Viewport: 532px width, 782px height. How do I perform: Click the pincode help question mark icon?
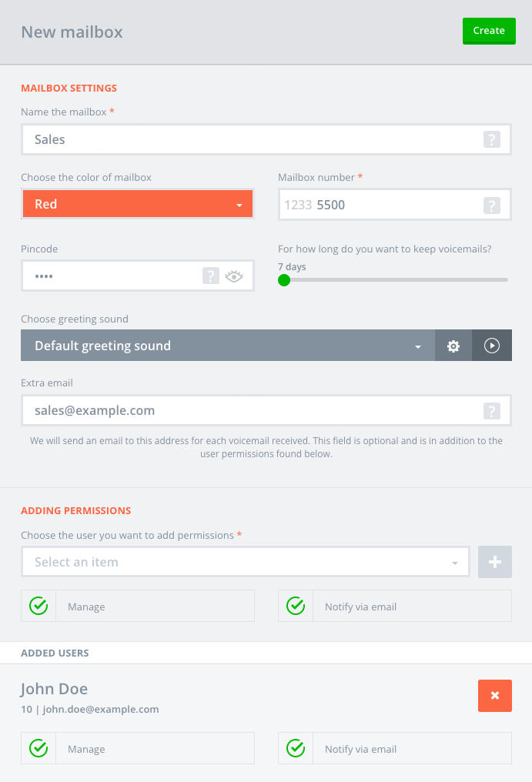pos(211,276)
